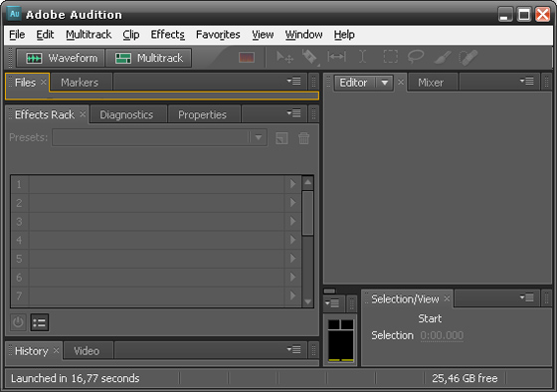557x392 pixels.
Task: Open the Editor panel options menu
Action: coord(527,82)
